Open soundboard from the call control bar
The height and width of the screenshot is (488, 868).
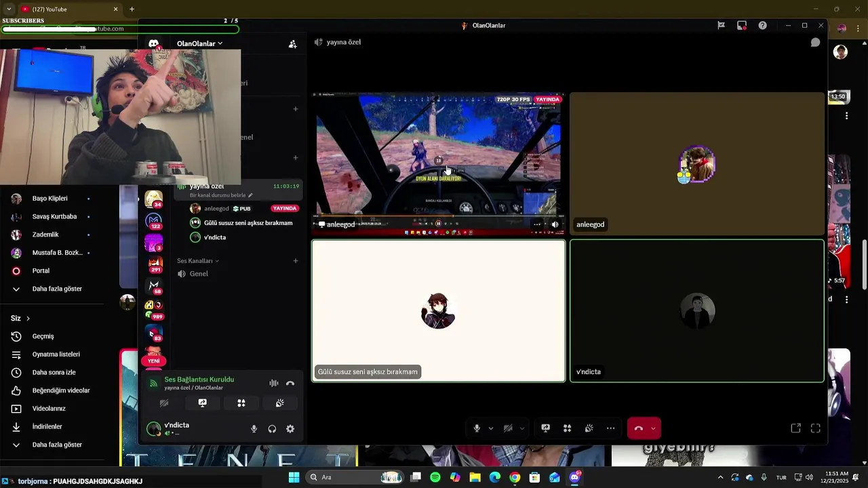[589, 428]
